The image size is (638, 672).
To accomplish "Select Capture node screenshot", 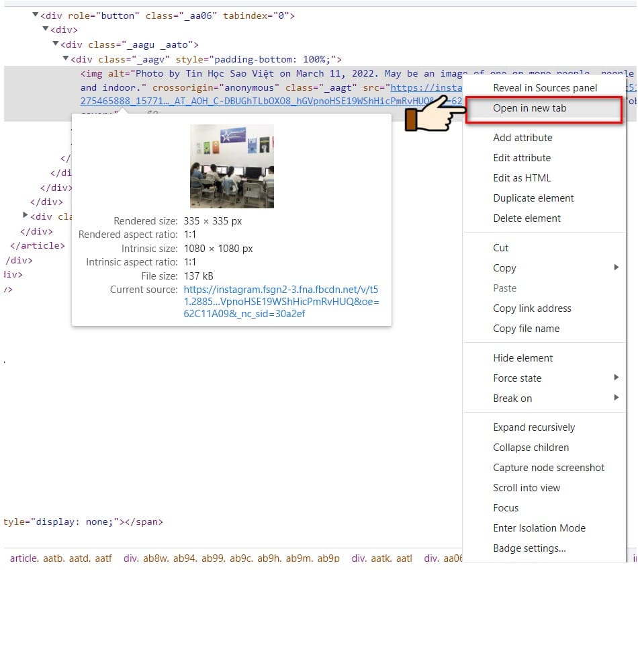I will (545, 468).
